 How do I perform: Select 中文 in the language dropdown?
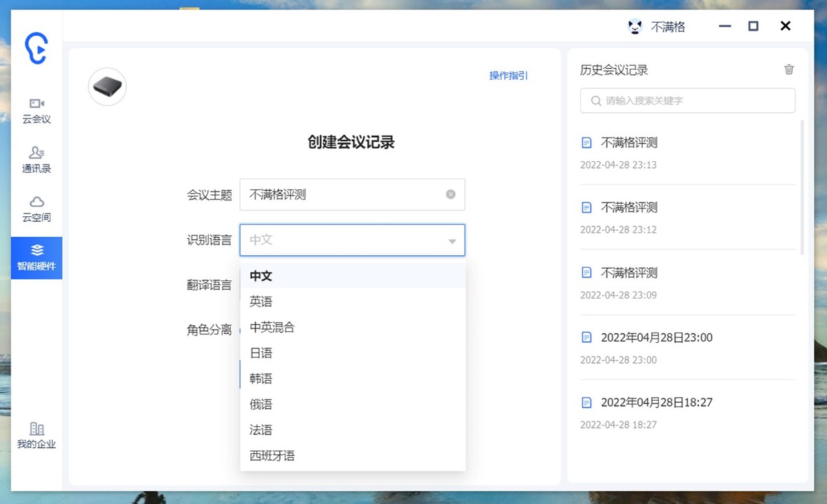(x=261, y=275)
